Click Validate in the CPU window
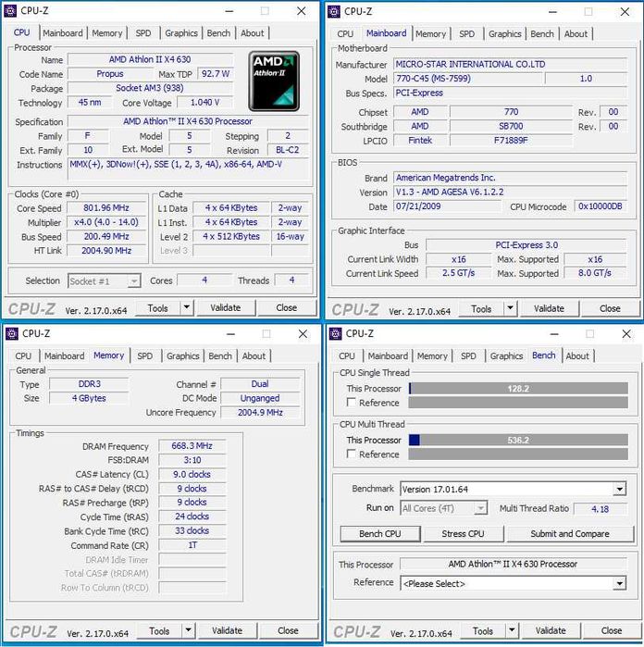 pos(225,308)
